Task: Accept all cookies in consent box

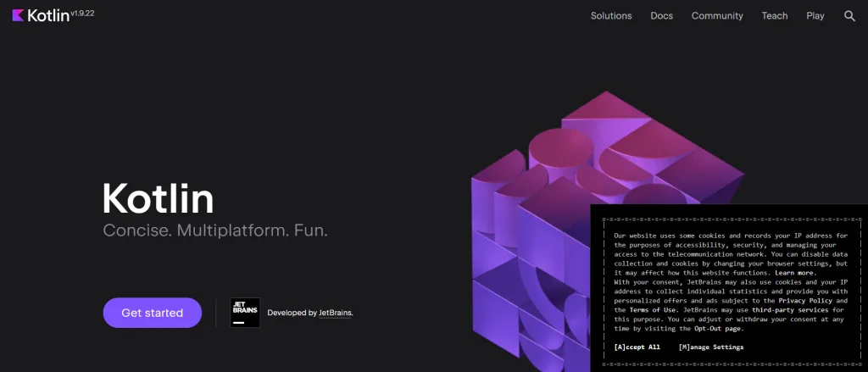Action: [637, 347]
